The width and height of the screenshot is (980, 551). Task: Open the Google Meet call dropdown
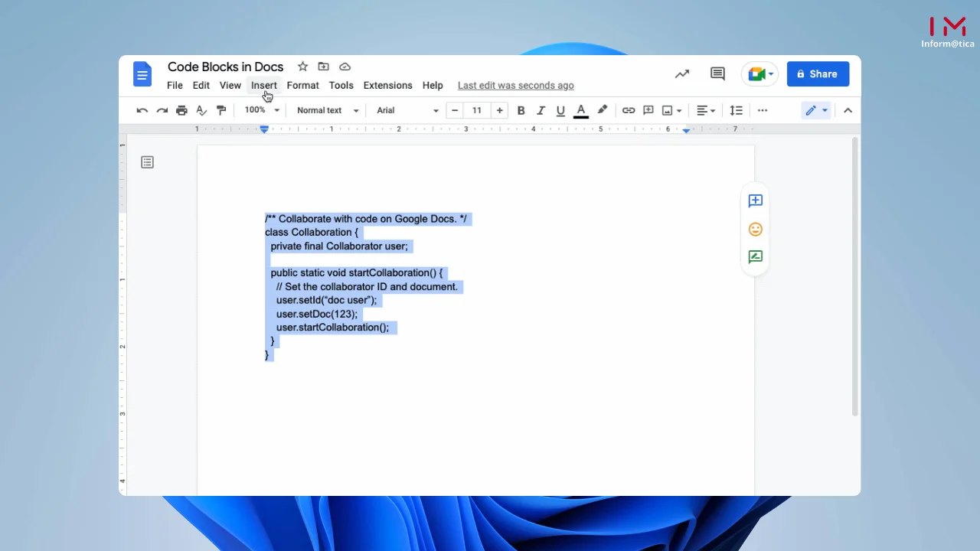point(759,73)
